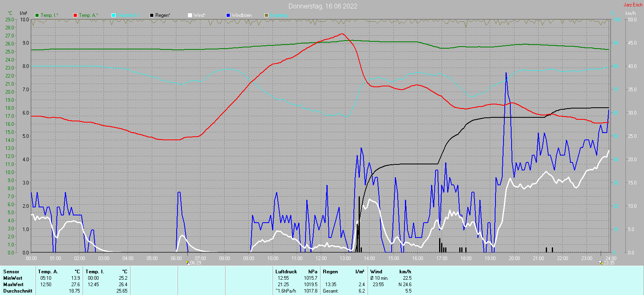Click the 'Ø 10 min.' wind label

pos(380,278)
